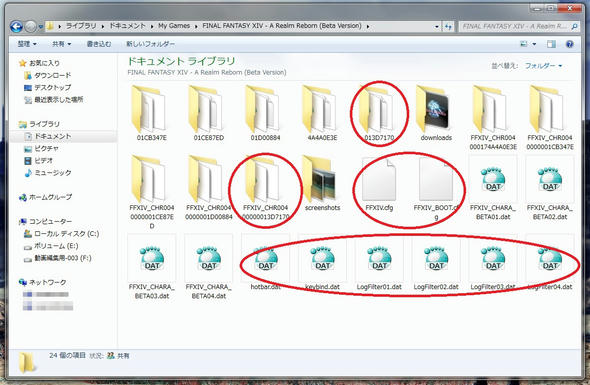Open the 4A4A0E3E folder
590x385 pixels.
(x=322, y=113)
